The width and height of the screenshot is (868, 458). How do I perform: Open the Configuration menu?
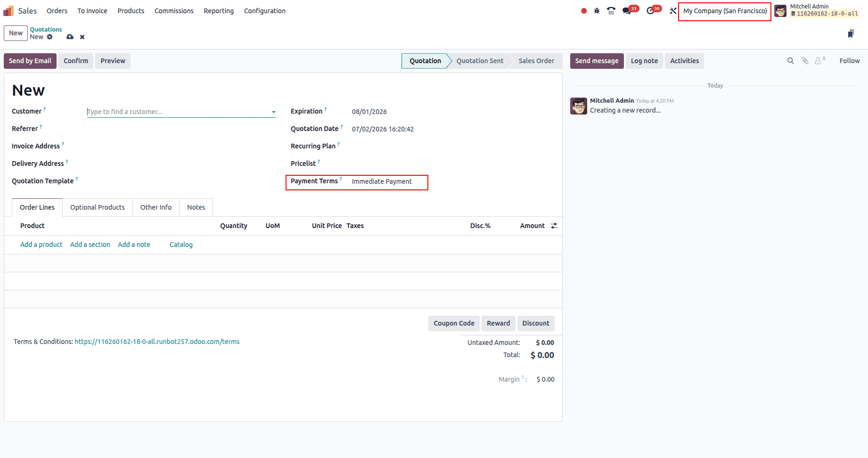[x=265, y=11]
